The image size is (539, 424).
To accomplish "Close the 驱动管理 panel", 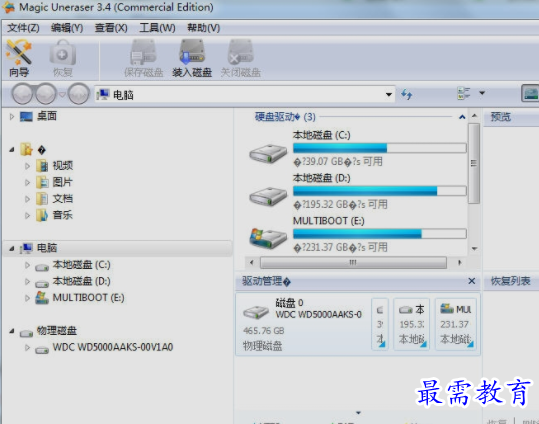I will click(x=472, y=281).
